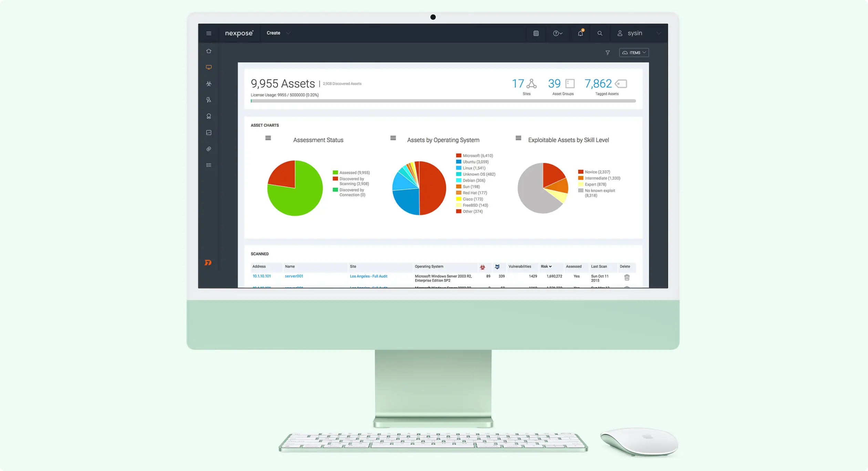
Task: Click the Assets by Operating System tab
Action: pos(443,140)
